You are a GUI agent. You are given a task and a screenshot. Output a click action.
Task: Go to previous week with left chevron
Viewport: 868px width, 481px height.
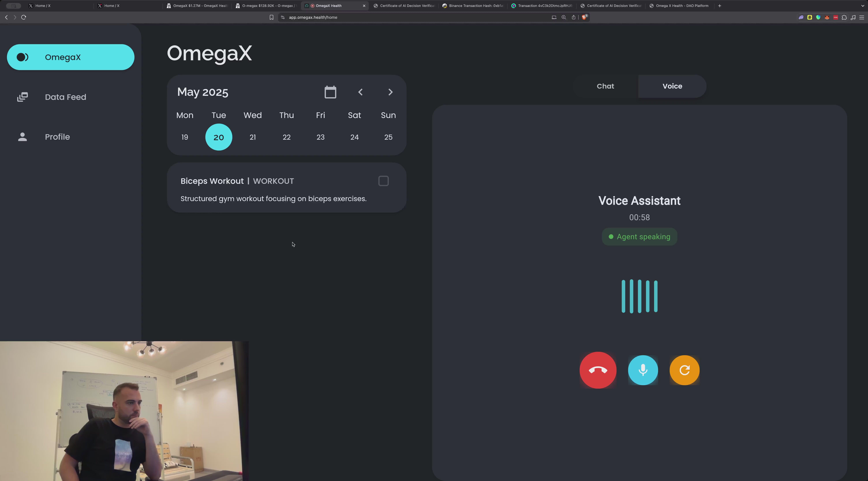pos(360,92)
